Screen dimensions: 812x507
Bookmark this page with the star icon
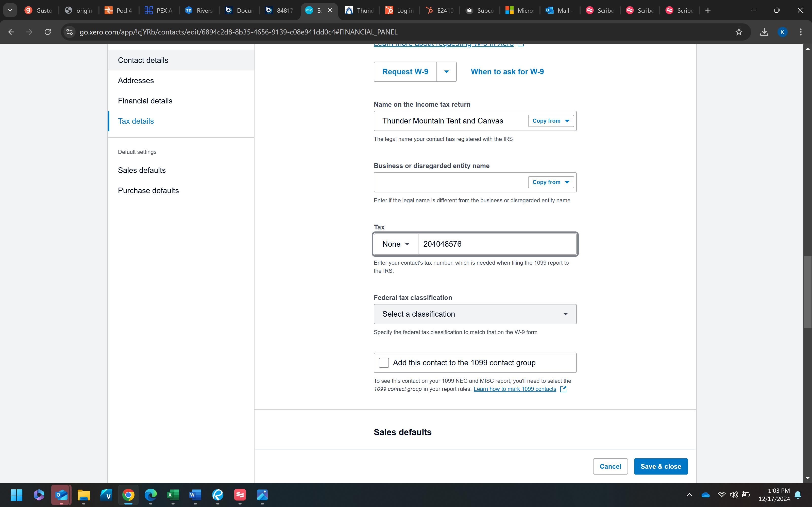(738, 32)
